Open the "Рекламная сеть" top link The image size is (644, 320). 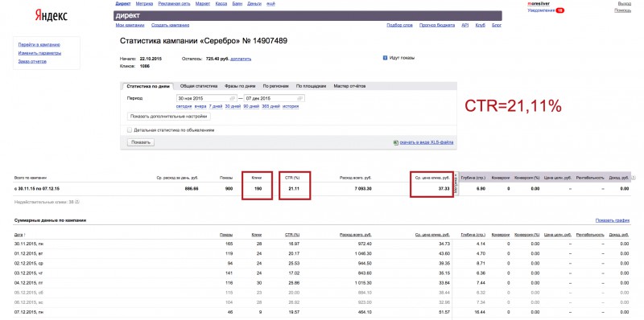click(x=175, y=4)
